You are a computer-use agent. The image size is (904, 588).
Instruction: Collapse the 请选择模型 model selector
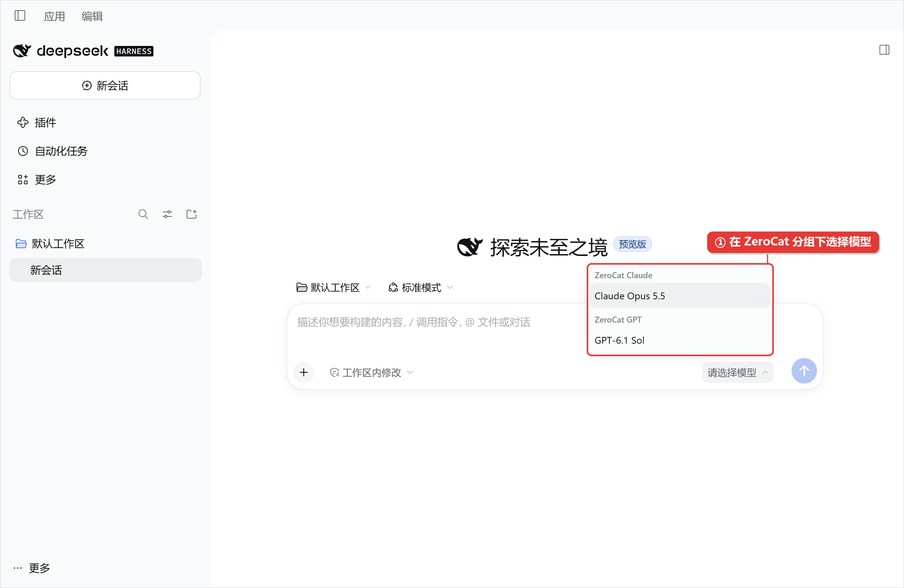click(737, 373)
